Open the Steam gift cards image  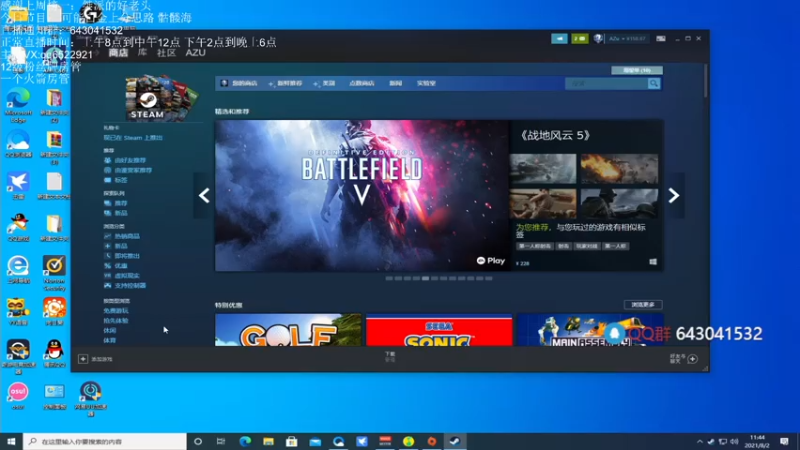pos(162,98)
